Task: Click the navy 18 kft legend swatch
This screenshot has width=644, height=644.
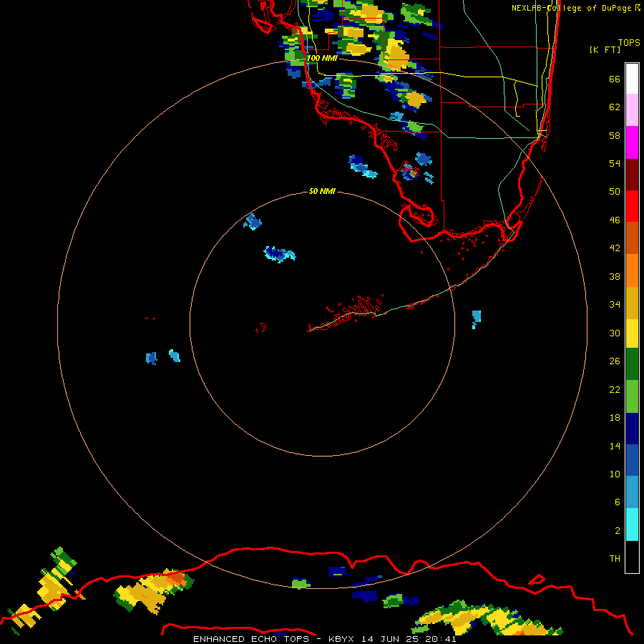Action: (632, 429)
